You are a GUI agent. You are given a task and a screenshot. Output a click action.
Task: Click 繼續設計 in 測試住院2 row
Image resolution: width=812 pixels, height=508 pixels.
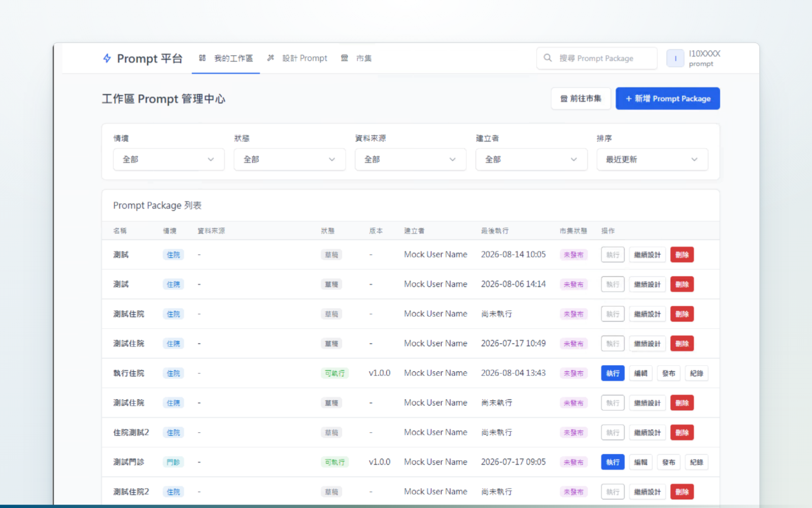[647, 492]
